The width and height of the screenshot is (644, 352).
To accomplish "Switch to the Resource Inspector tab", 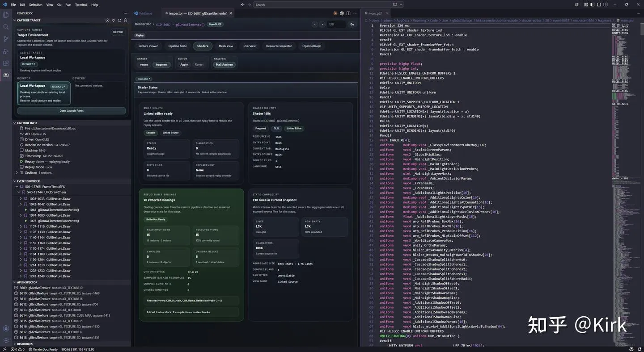I will (279, 46).
